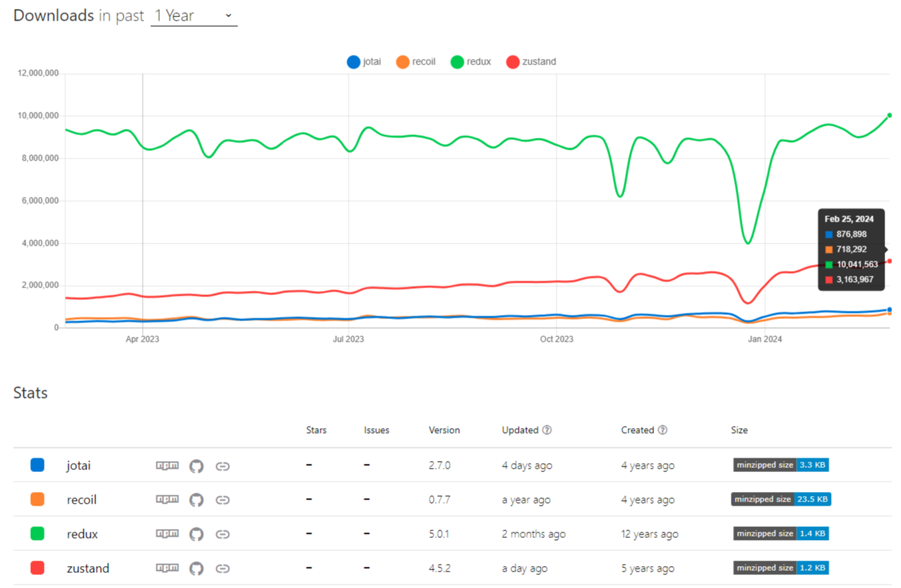Open jotai homepage link icon
This screenshot has width=901, height=588.
[x=222, y=466]
